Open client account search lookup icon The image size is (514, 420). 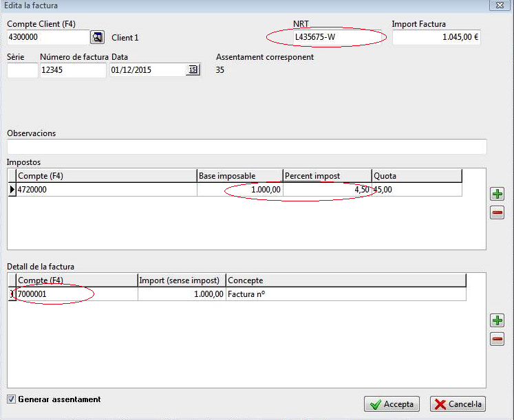pos(97,37)
